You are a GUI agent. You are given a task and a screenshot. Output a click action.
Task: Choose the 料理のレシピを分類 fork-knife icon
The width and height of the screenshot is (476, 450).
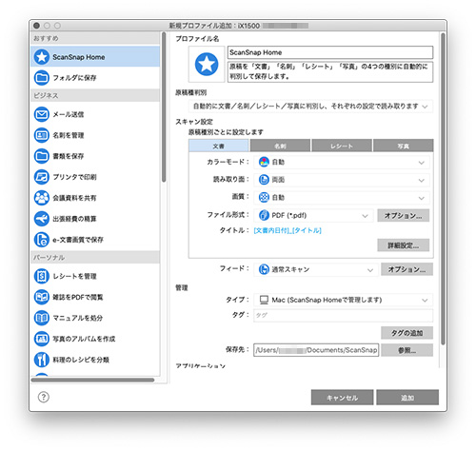42,360
